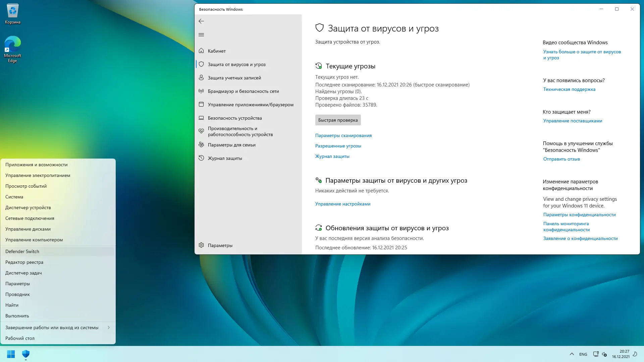Open Журнал защиты history icon in sidebar
The width and height of the screenshot is (644, 362).
[201, 158]
